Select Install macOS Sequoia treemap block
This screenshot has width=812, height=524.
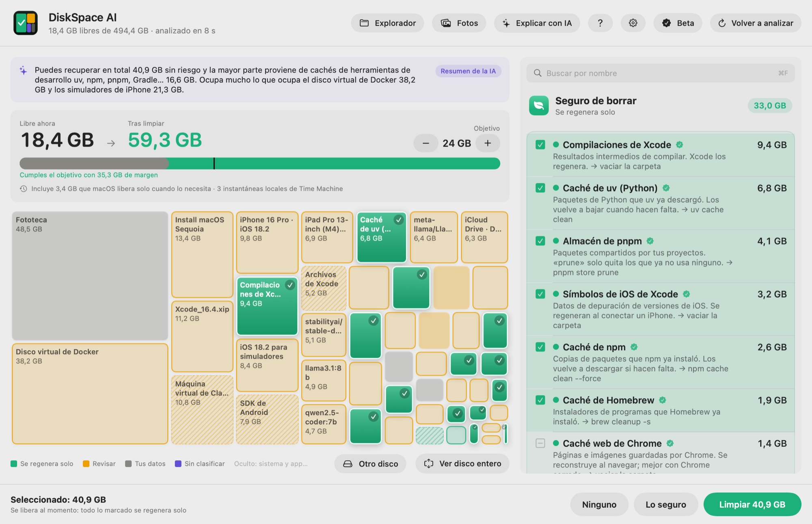coord(202,254)
